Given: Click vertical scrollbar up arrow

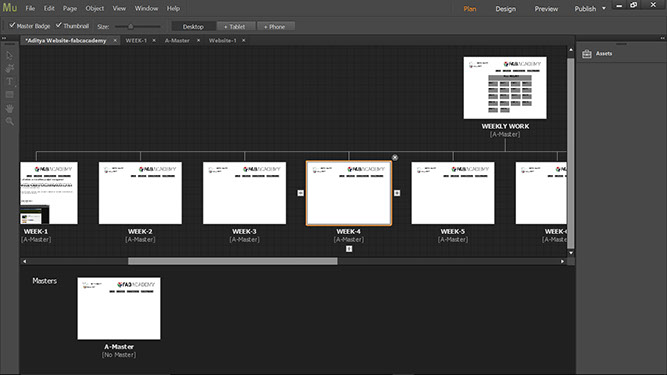Looking at the screenshot, I should click(x=571, y=50).
